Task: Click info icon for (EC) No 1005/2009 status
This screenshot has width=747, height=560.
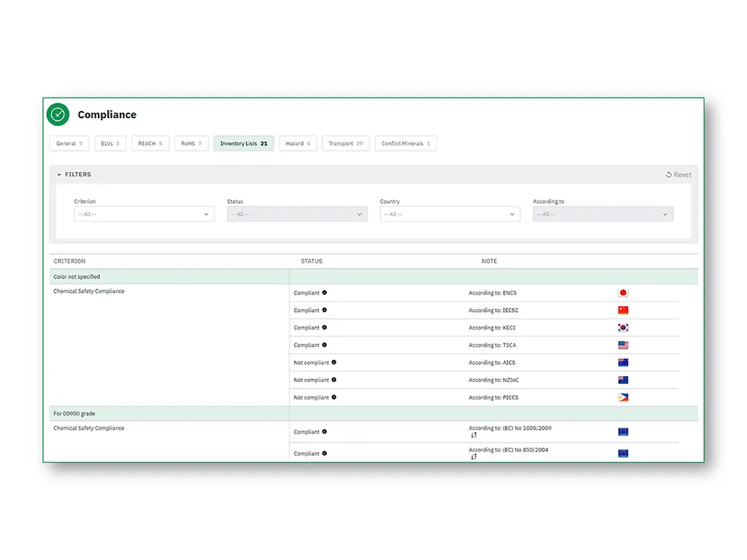Action: coord(325,432)
